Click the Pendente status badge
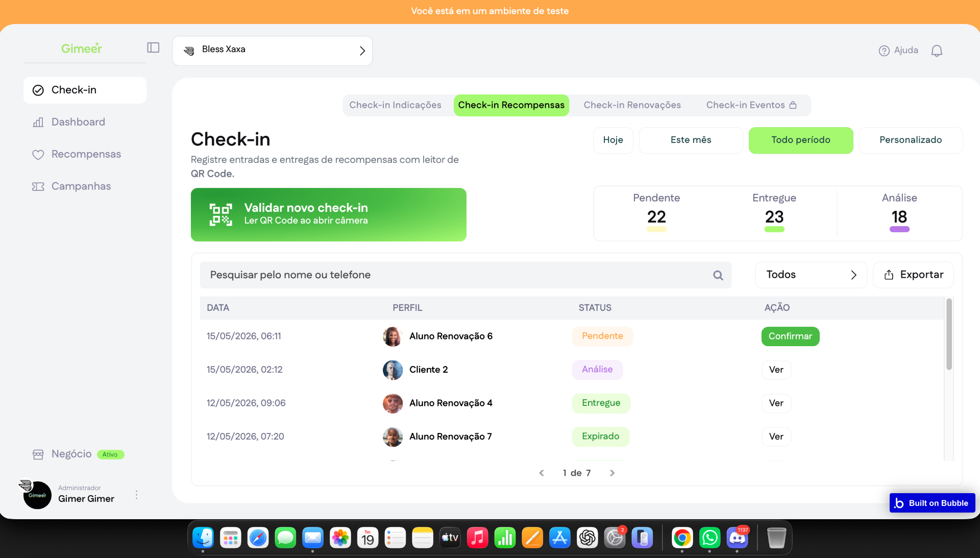This screenshot has height=558, width=980. click(x=602, y=336)
